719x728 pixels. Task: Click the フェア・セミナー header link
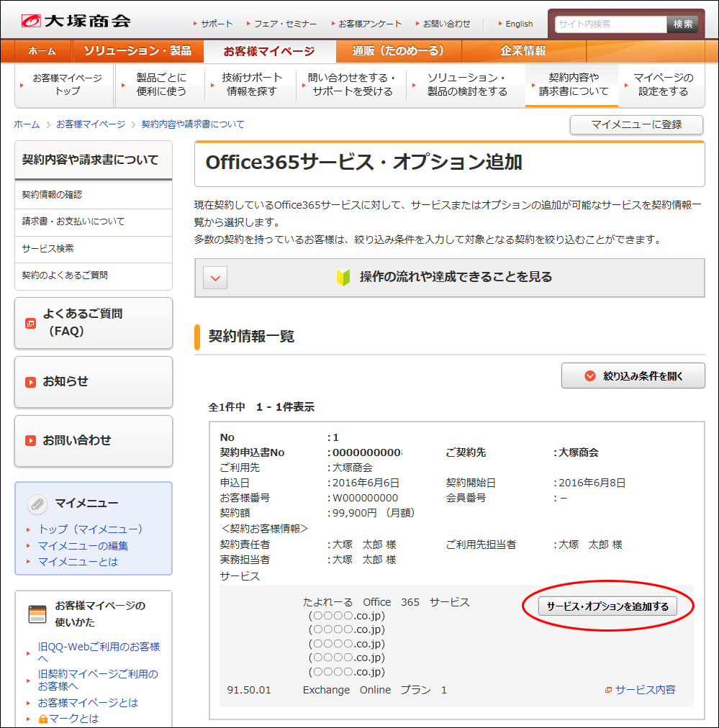[285, 24]
